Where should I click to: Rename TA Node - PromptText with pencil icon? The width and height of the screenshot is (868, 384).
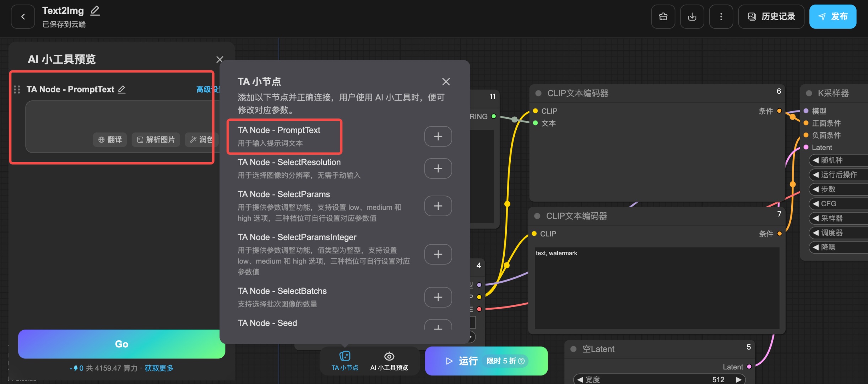point(121,89)
